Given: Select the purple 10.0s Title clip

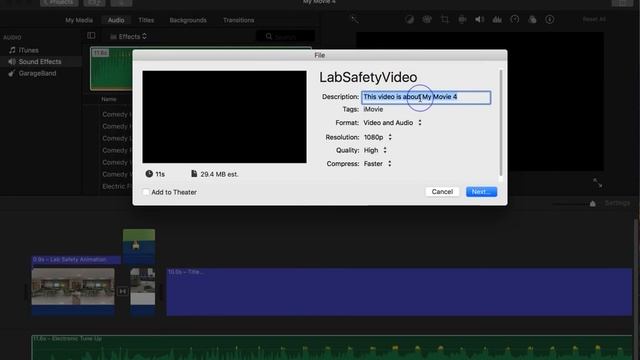Looking at the screenshot, I should click(x=399, y=291).
